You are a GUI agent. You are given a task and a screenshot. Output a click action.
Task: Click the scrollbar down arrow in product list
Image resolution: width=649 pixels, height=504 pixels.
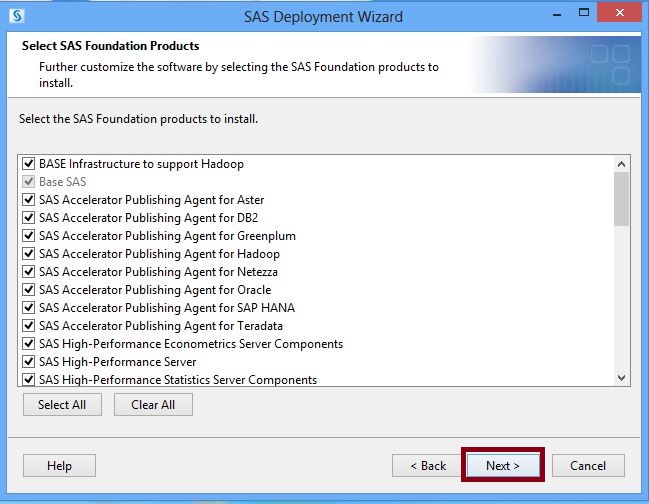coord(621,377)
